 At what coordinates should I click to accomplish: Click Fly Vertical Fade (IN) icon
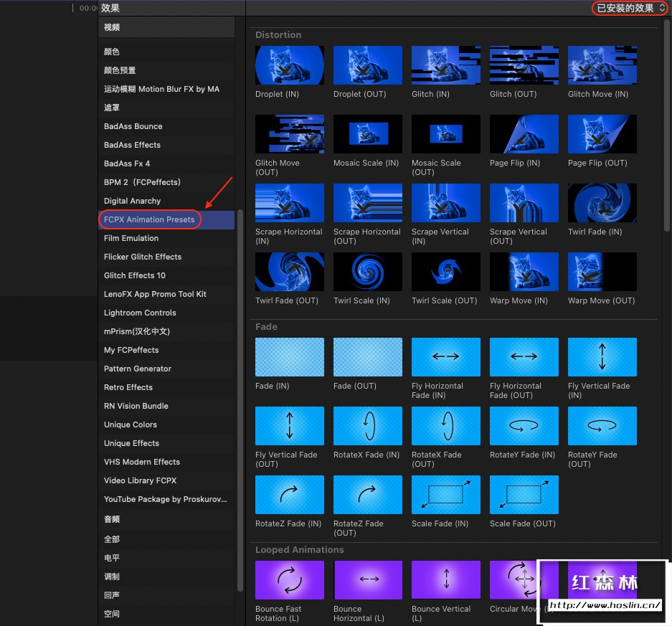[602, 357]
